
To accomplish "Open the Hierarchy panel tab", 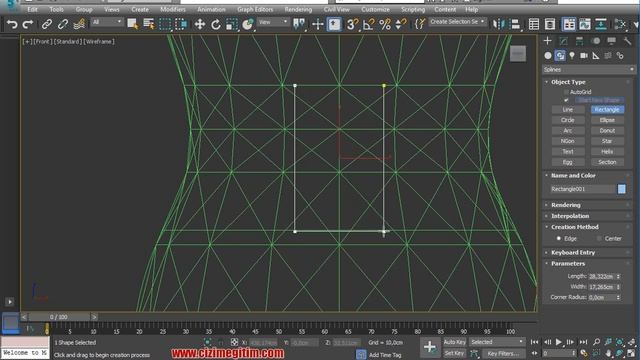I will point(579,41).
